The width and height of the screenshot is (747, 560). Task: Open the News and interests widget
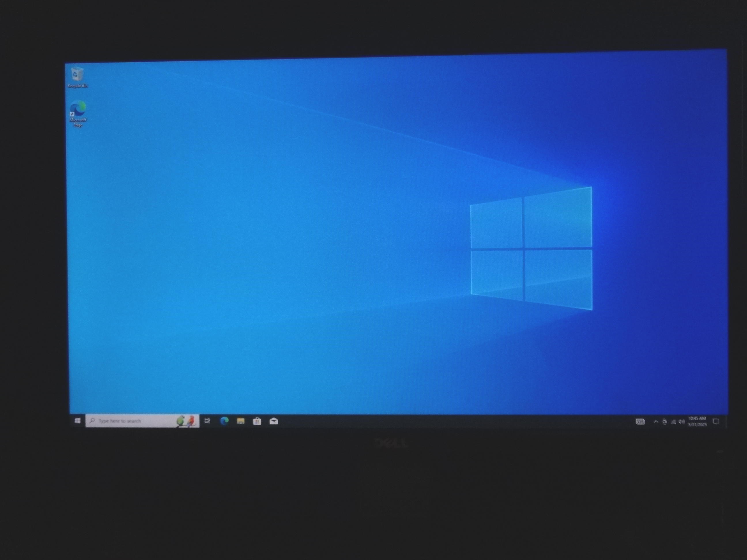point(640,421)
